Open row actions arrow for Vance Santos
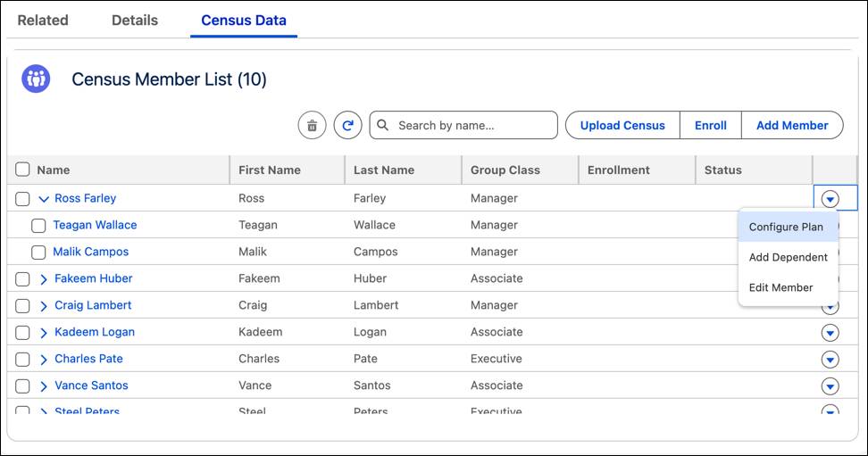Image resolution: width=868 pixels, height=456 pixels. coord(830,386)
